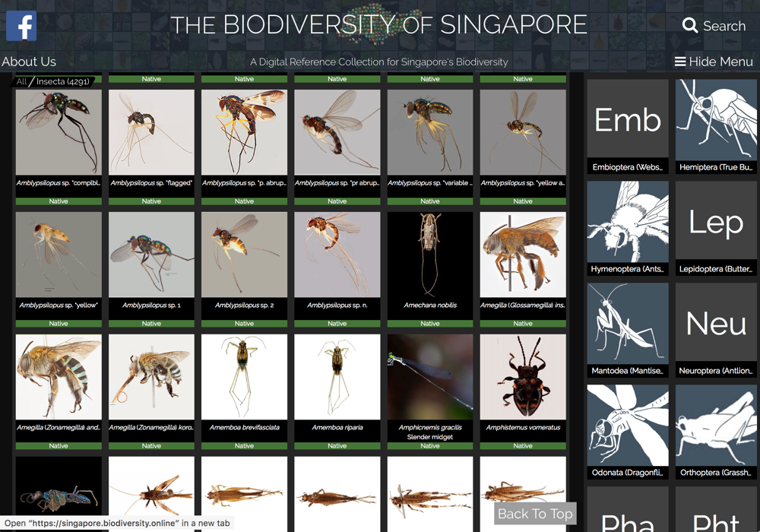Open Embioptera (Webspinners) category tile

(x=628, y=127)
